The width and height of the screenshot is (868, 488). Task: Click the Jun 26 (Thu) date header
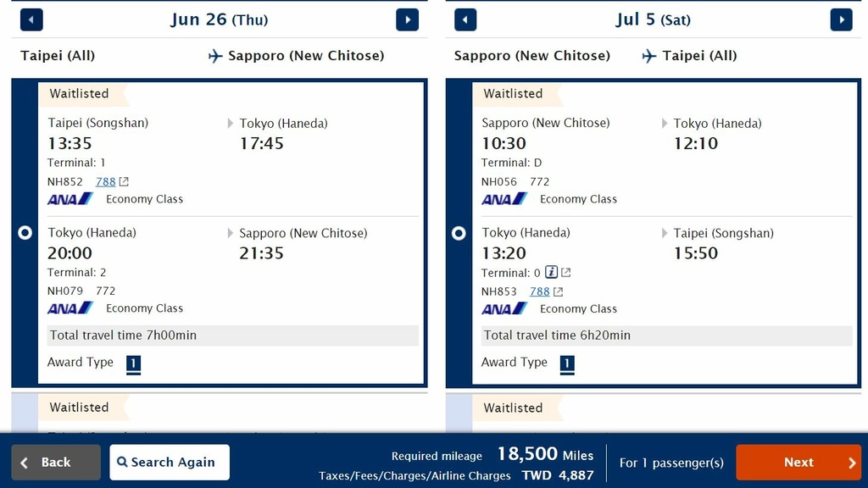tap(219, 19)
